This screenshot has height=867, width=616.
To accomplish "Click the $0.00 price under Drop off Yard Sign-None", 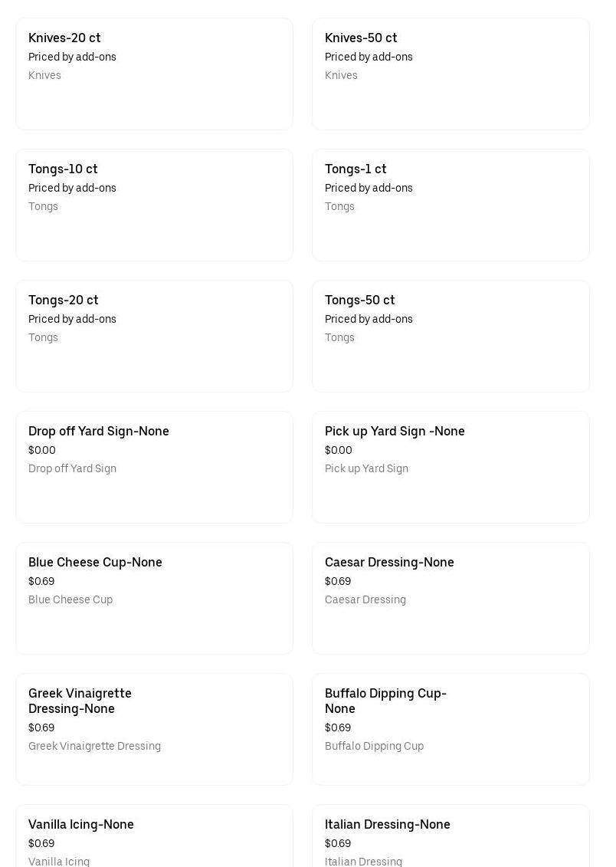I will (42, 451).
